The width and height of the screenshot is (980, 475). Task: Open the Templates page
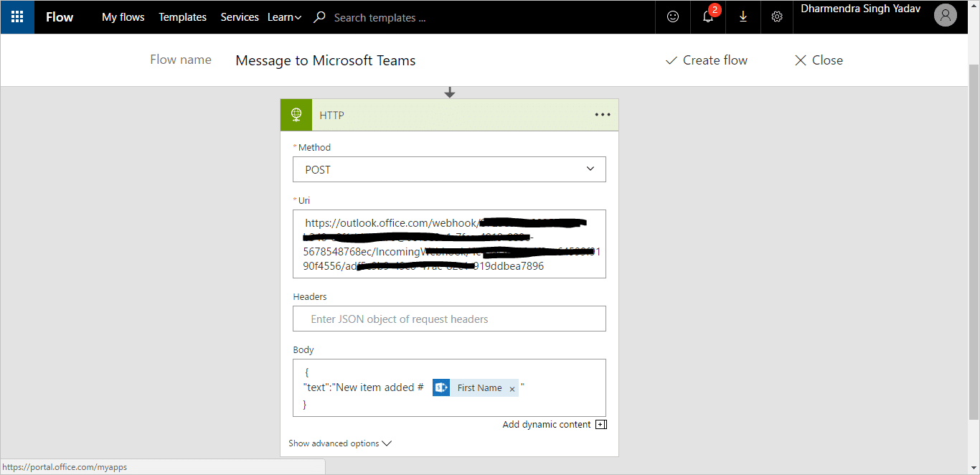point(182,17)
